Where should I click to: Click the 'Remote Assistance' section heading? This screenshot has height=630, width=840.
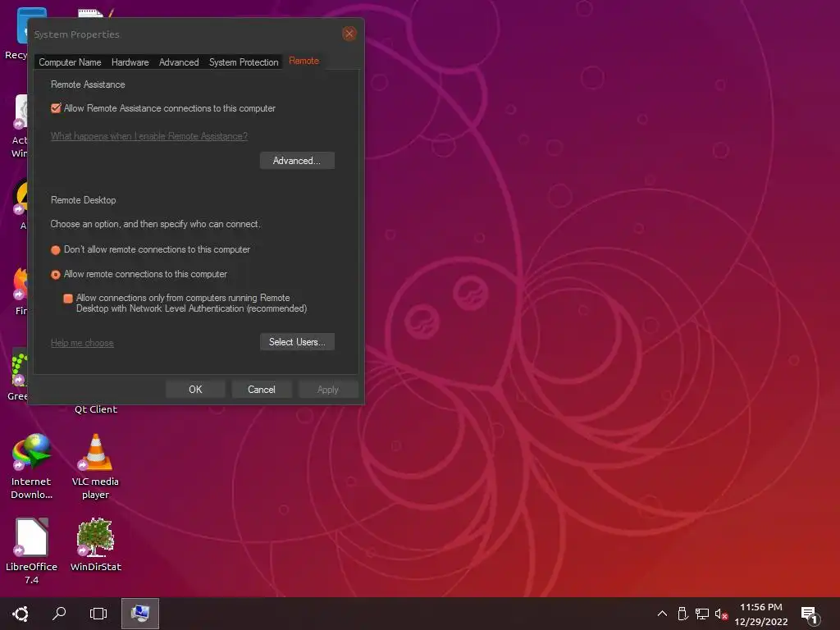(x=88, y=84)
